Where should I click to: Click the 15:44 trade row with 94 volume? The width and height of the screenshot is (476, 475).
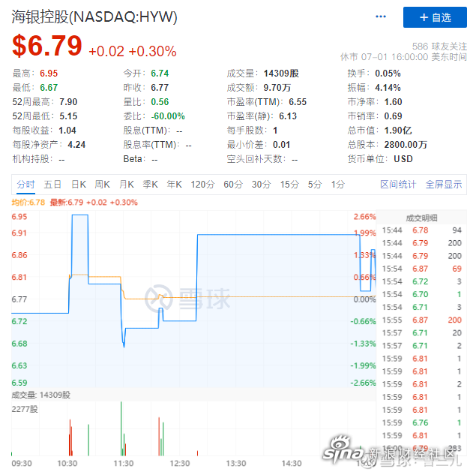422,230
